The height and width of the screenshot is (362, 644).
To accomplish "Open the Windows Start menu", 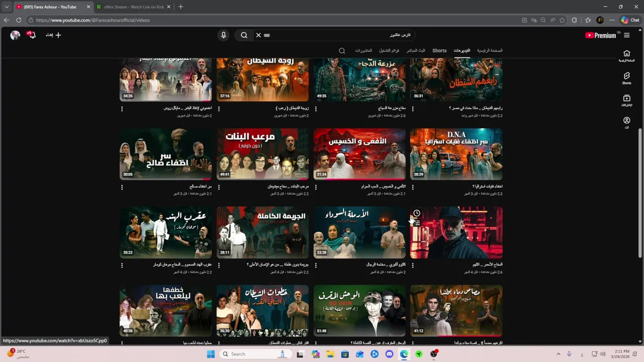I will [x=211, y=354].
